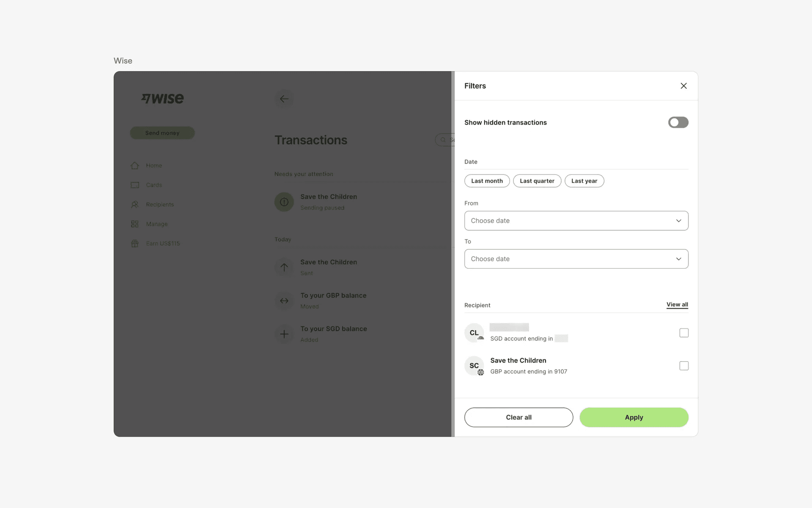Select the Last quarter date chip
812x508 pixels.
pyautogui.click(x=537, y=181)
